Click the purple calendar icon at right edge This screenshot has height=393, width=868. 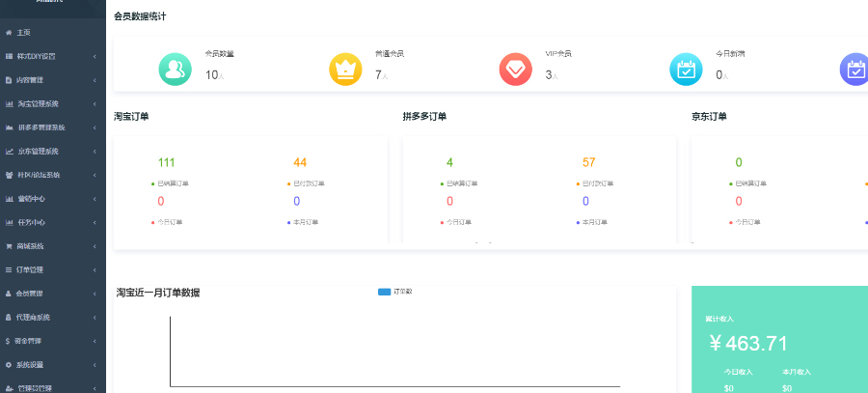(854, 70)
